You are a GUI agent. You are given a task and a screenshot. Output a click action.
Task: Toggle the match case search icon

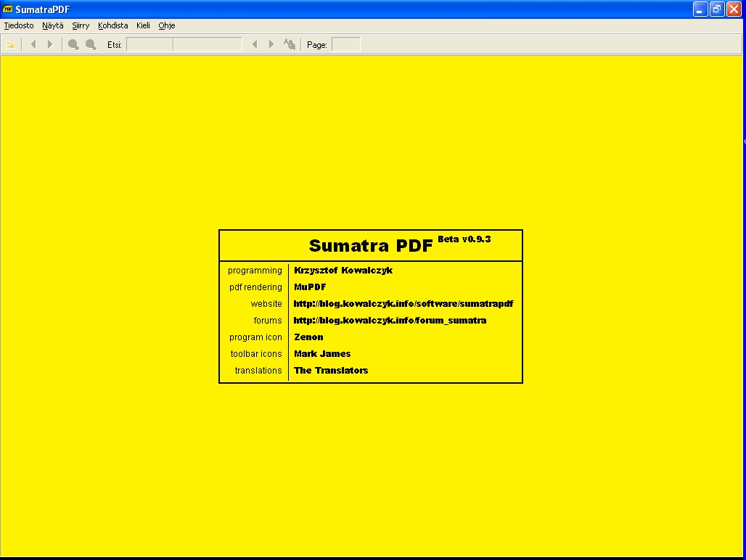click(x=290, y=45)
